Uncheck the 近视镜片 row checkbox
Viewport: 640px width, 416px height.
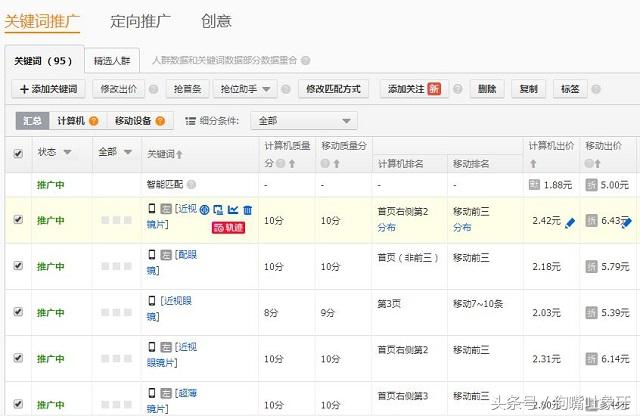tap(18, 220)
